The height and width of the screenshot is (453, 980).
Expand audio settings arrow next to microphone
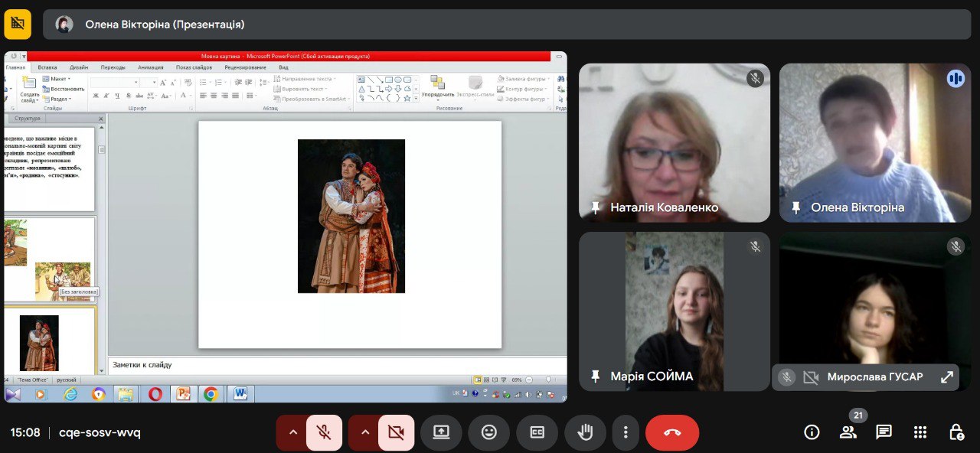point(292,432)
